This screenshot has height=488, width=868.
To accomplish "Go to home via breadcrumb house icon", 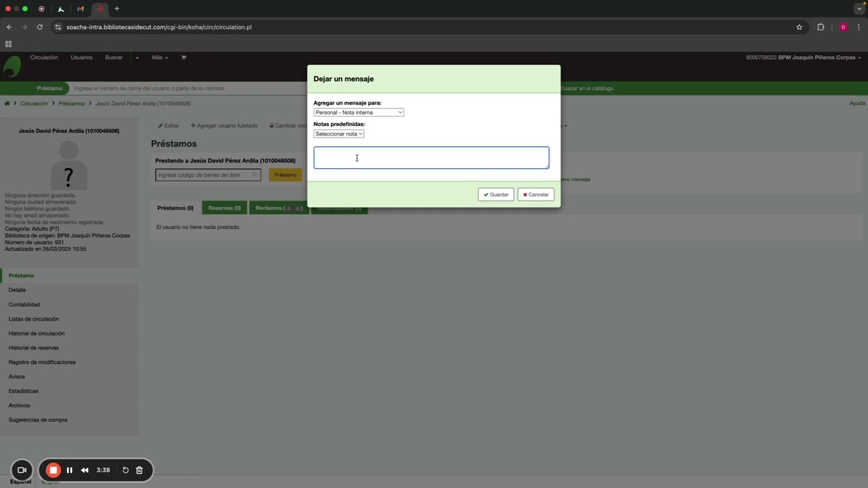I will [7, 104].
